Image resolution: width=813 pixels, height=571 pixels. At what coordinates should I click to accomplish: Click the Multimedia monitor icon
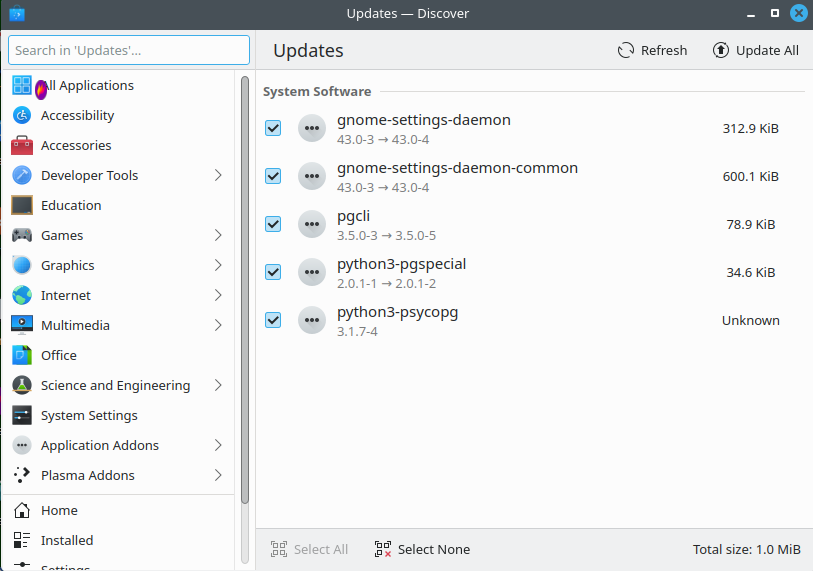22,325
